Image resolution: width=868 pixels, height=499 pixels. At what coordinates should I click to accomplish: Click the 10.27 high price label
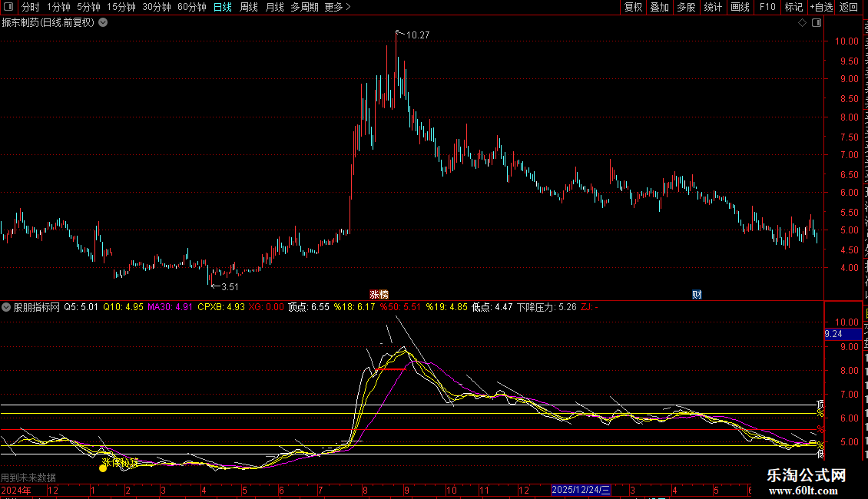tap(418, 35)
